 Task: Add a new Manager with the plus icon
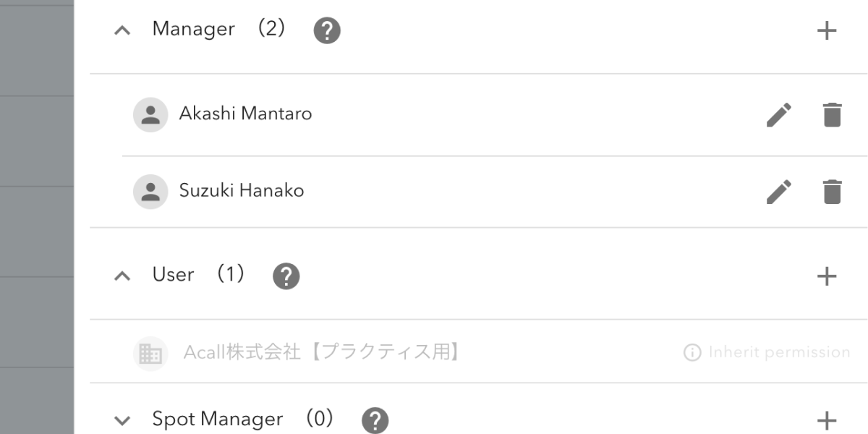[x=826, y=30]
